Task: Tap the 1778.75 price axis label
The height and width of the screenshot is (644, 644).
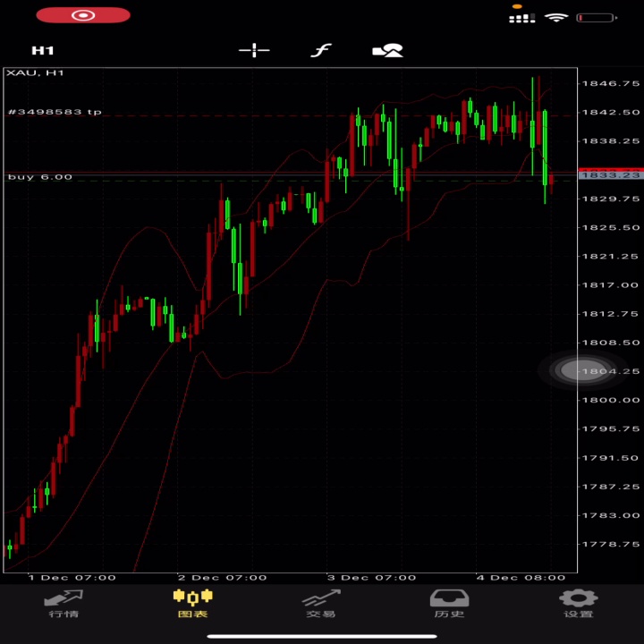Action: click(x=611, y=544)
